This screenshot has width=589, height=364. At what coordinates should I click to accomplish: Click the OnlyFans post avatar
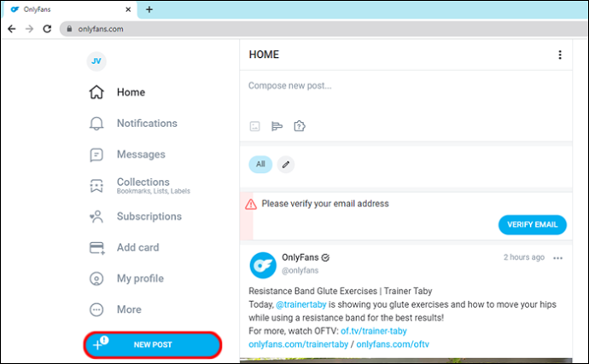263,265
